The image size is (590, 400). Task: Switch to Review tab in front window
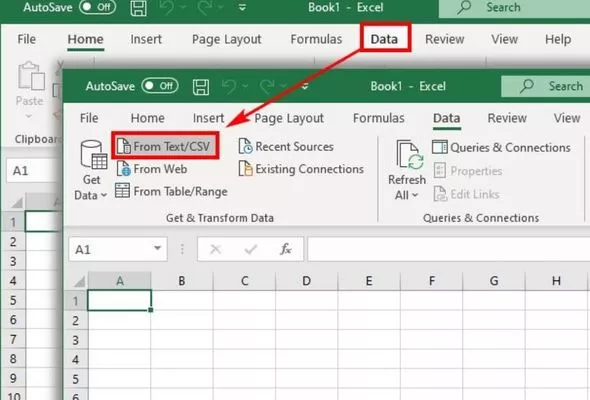pyautogui.click(x=507, y=118)
